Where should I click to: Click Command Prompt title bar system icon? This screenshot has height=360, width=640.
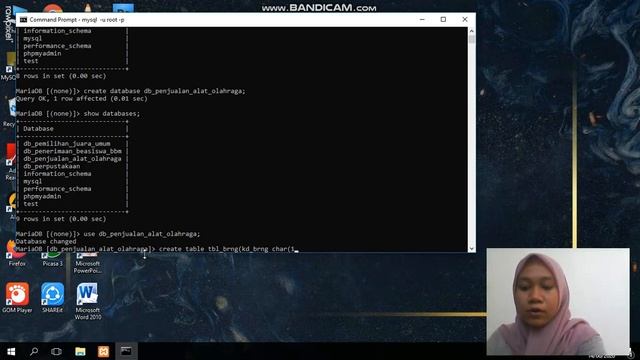click(24, 20)
